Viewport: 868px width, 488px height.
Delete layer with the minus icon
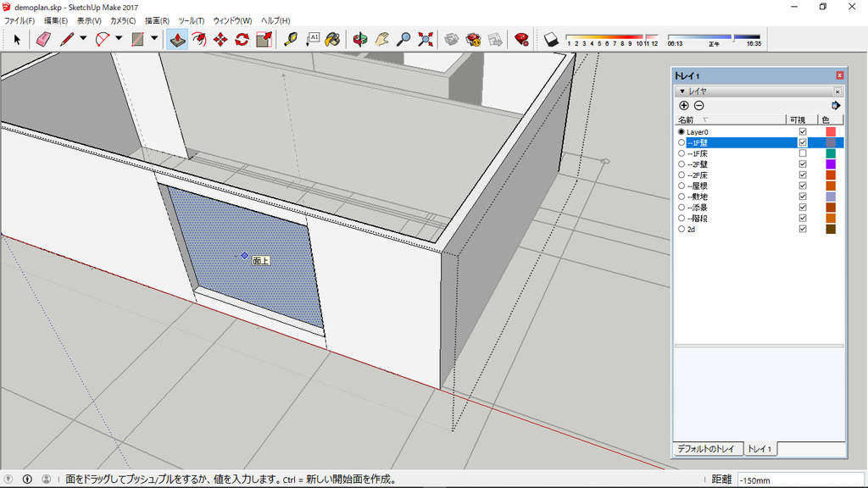699,106
